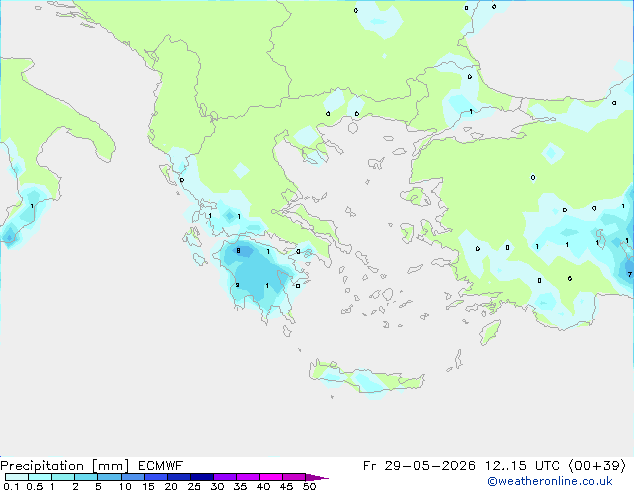634x490 pixels.
Task: Pick the 35–40 mm legend swatch
Action: pyautogui.click(x=248, y=477)
